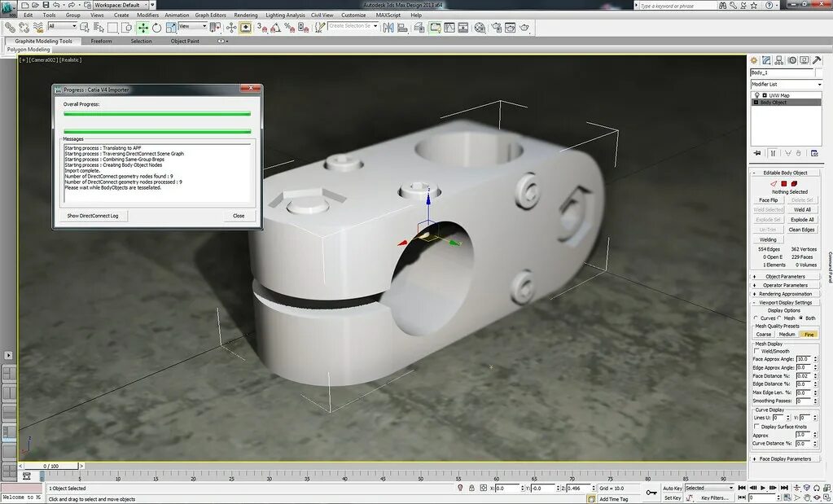
Task: Toggle UVW Map modifier lightbulb
Action: point(757,95)
